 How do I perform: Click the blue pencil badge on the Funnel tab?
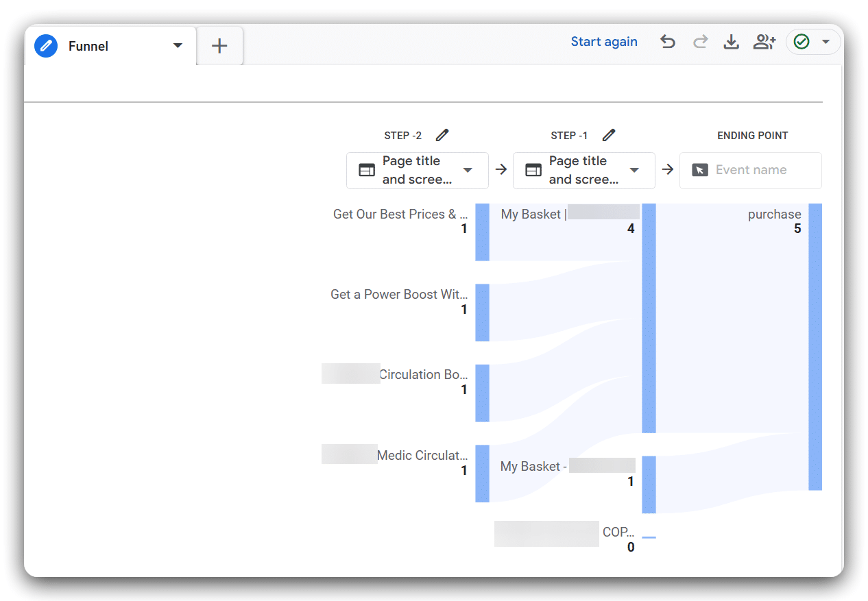(x=45, y=46)
